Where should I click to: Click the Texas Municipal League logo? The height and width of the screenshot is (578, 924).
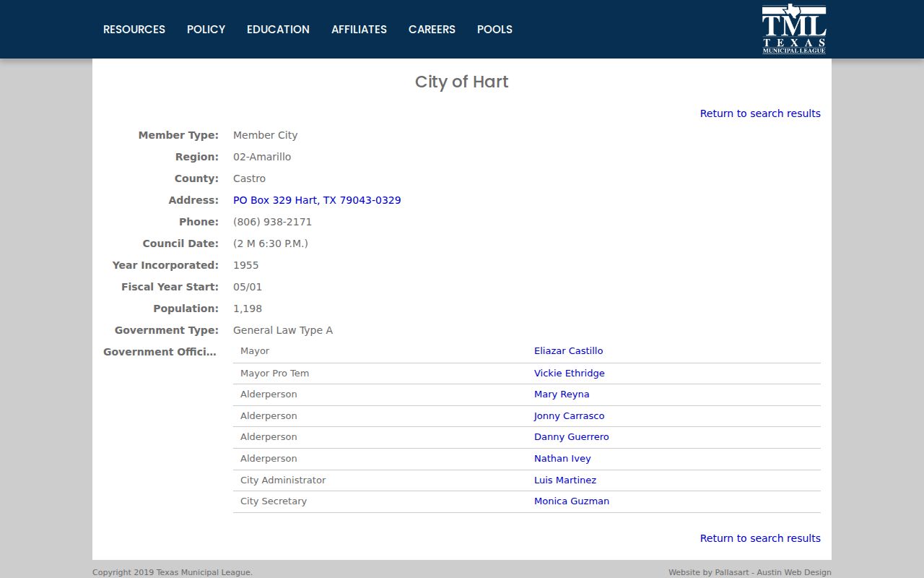794,29
